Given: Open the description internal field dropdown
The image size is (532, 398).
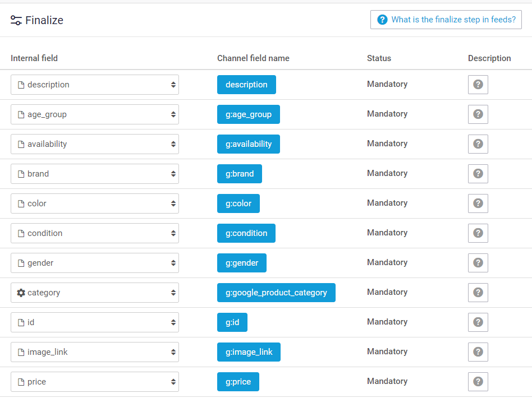Looking at the screenshot, I should pyautogui.click(x=95, y=85).
